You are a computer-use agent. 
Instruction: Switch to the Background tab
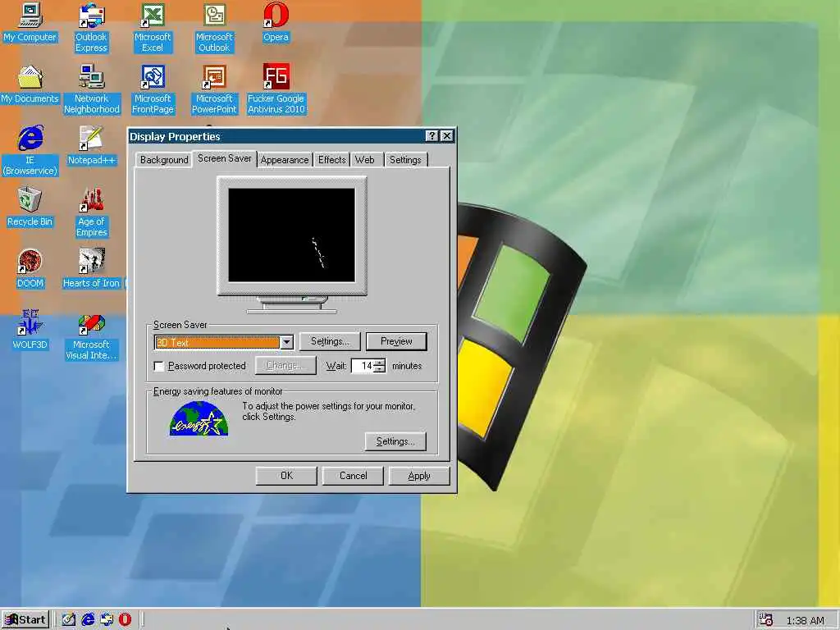coord(164,160)
